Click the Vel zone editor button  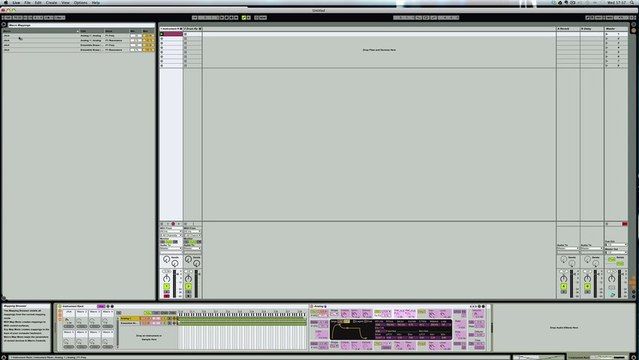pyautogui.click(x=156, y=313)
